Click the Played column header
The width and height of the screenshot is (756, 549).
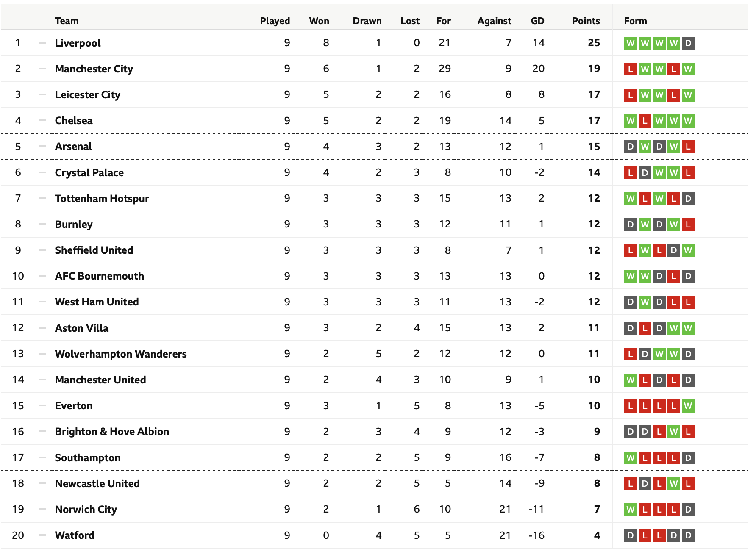[x=275, y=21]
